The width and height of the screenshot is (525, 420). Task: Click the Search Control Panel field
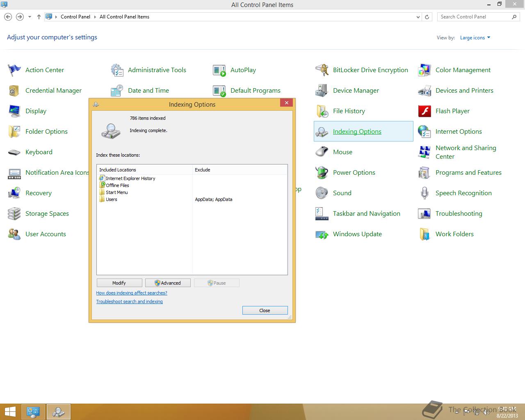(x=474, y=17)
